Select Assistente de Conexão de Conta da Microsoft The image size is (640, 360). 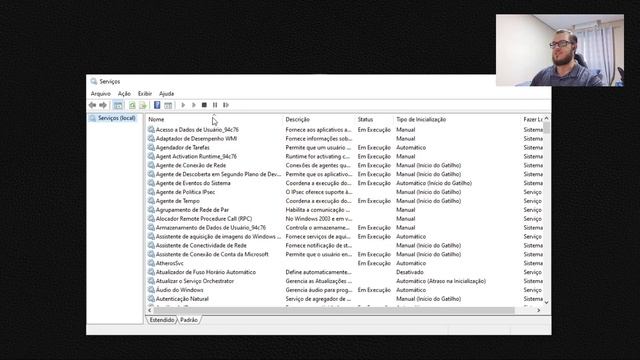[212, 254]
